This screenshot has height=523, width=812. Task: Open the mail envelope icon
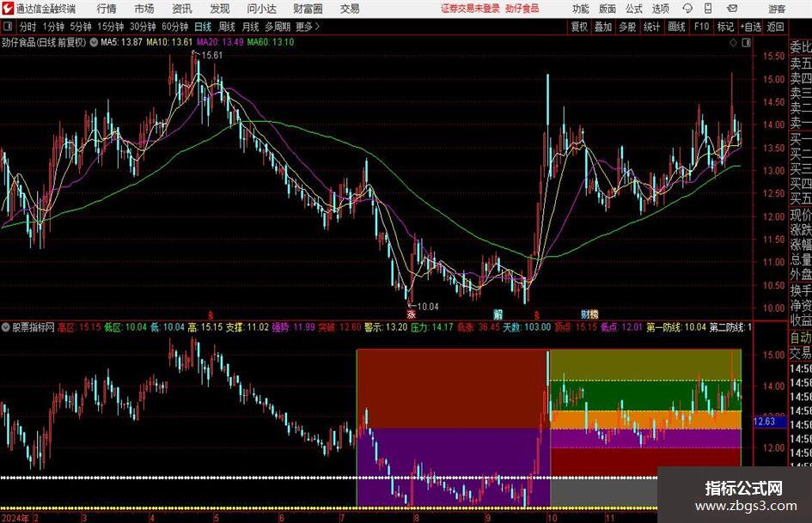(x=732, y=9)
